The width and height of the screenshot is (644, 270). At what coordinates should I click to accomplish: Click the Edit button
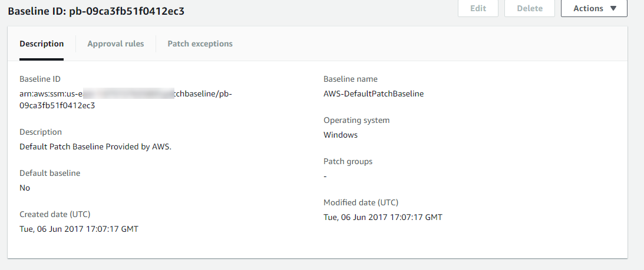pos(478,9)
